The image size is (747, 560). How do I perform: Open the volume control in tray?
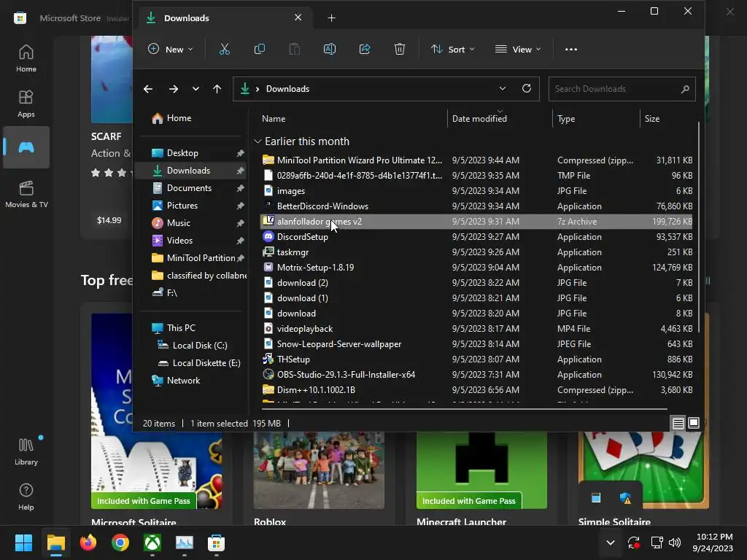tap(675, 542)
